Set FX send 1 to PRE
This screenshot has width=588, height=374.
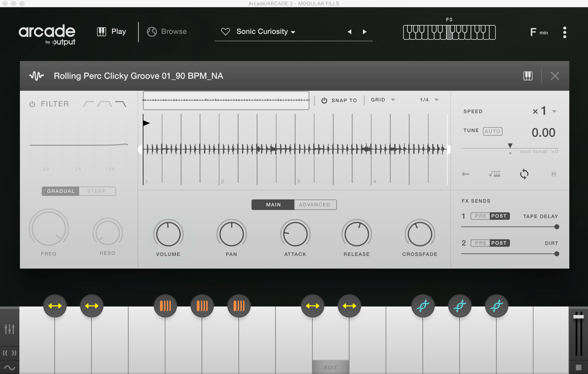pos(480,216)
